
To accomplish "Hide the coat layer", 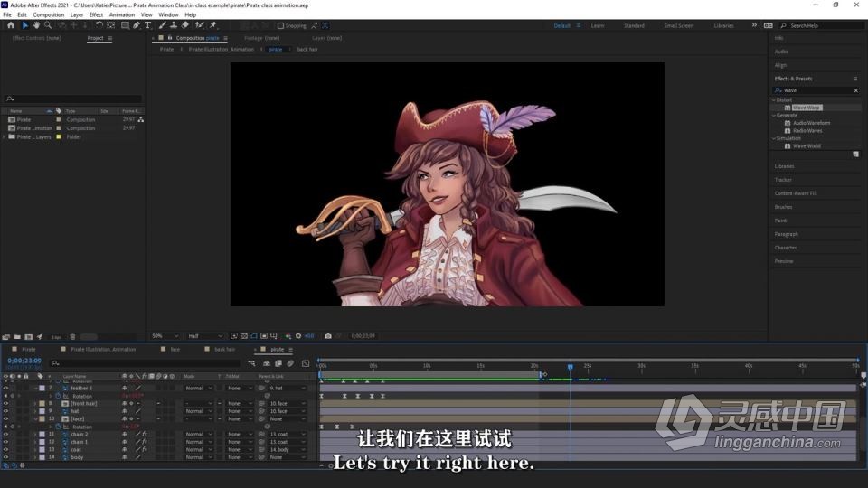I will [6, 450].
